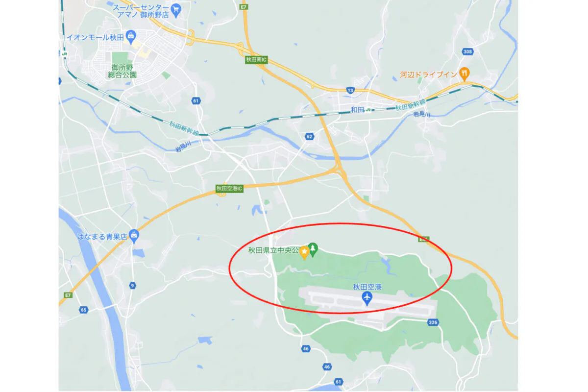Select the Aeon Mall Akita shopping pin
588x392 pixels.
pyautogui.click(x=130, y=36)
